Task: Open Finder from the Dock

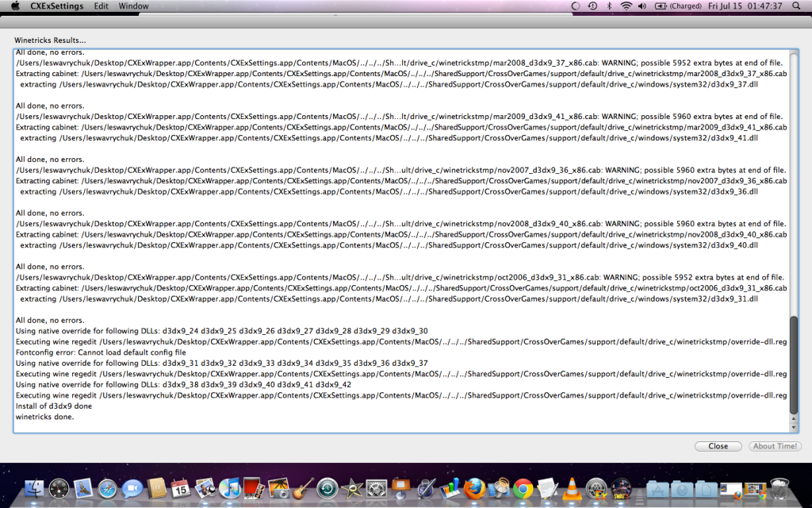Action: (35, 489)
